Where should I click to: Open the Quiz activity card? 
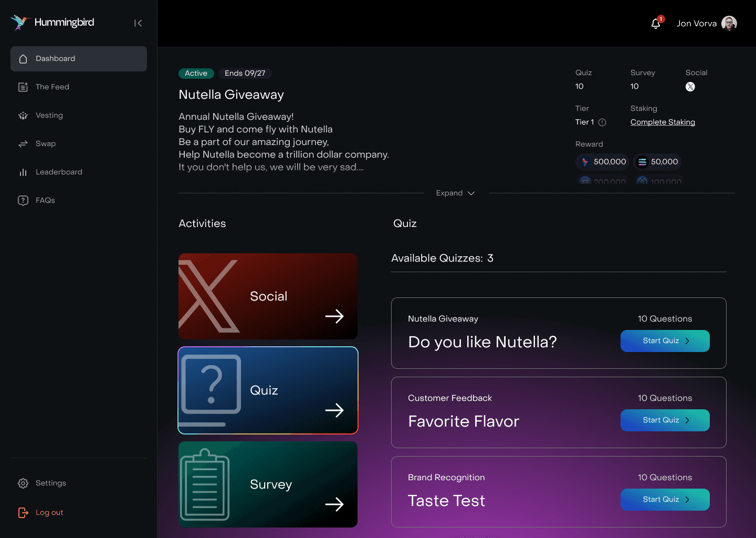pyautogui.click(x=268, y=390)
